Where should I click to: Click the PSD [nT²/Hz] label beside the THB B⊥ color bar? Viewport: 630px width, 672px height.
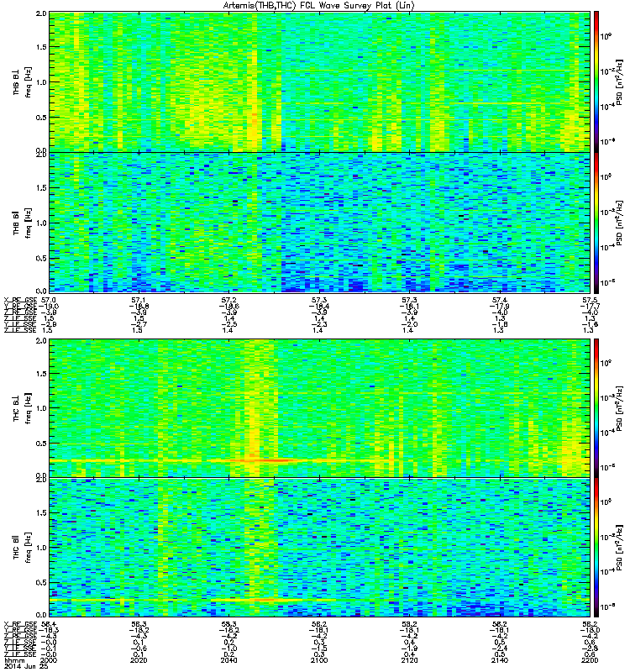point(619,81)
